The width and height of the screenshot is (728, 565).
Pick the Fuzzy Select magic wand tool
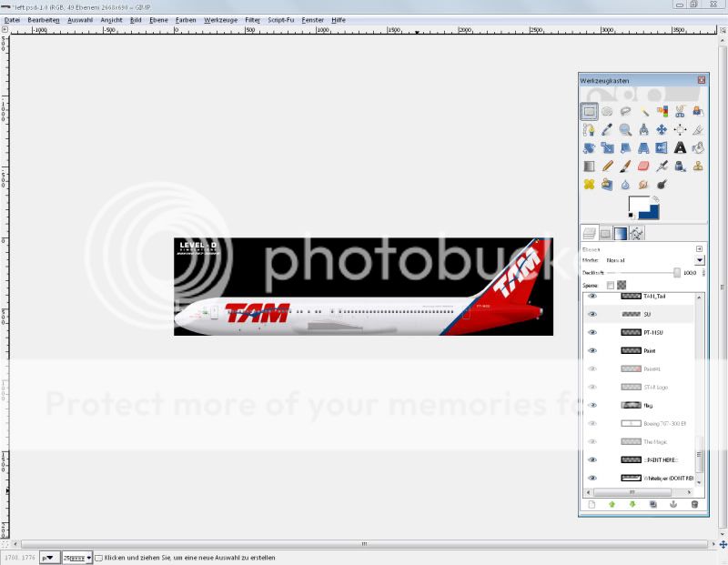[643, 112]
